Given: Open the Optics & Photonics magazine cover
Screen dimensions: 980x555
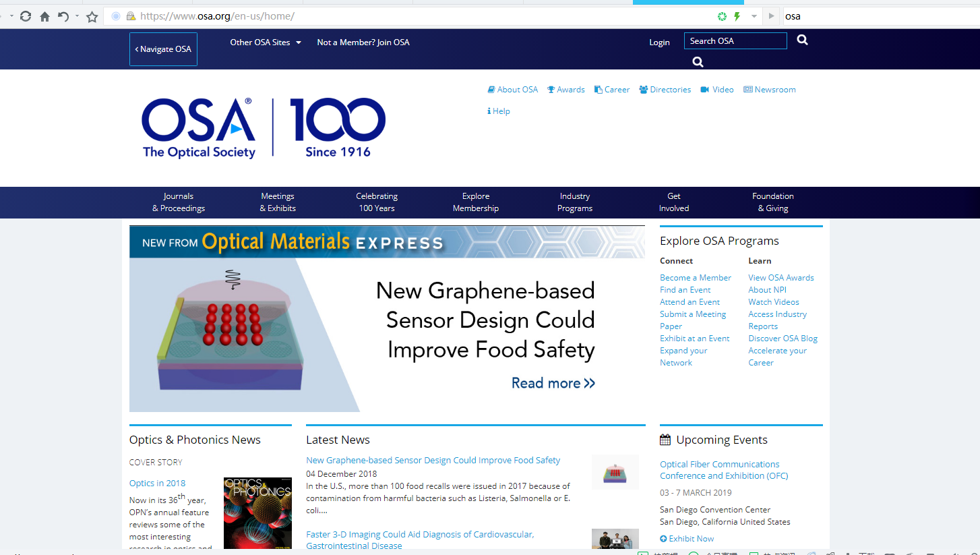Looking at the screenshot, I should pyautogui.click(x=257, y=513).
